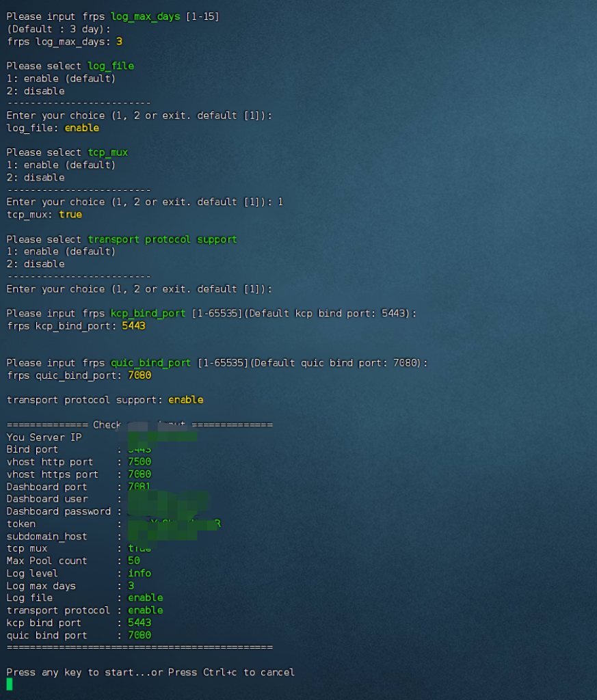Click the kcp bind port summary value
The height and width of the screenshot is (700, 597).
click(x=140, y=623)
